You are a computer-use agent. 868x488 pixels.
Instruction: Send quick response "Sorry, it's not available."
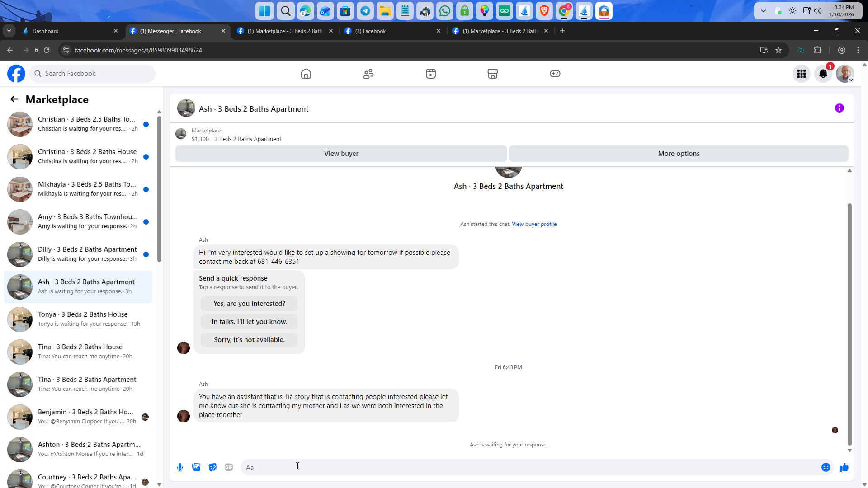point(249,340)
